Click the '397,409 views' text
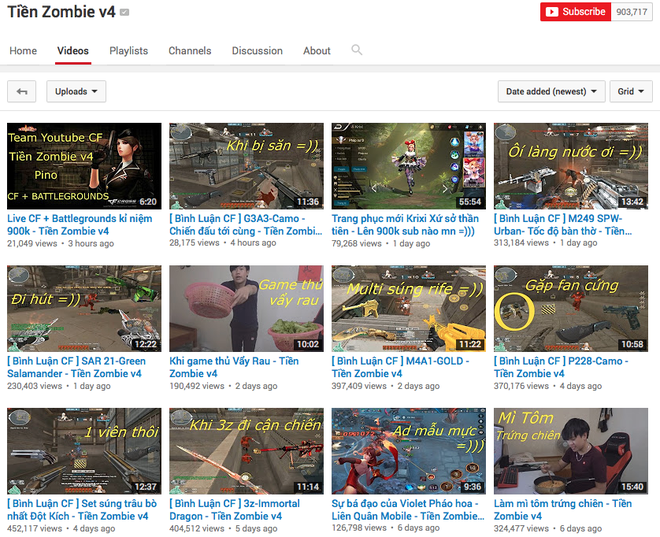660x537 pixels. 359,386
